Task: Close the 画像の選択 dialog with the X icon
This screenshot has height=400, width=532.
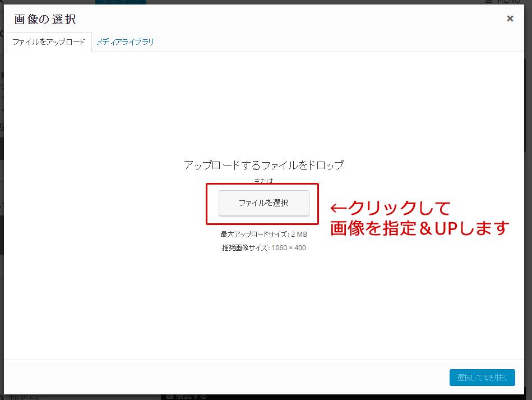Action: [510, 18]
